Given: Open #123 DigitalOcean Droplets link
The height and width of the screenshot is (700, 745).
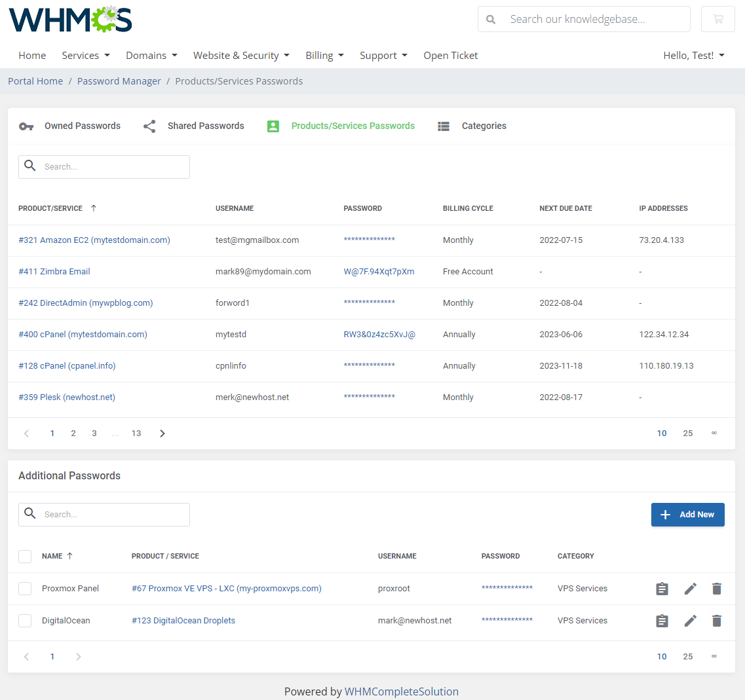Looking at the screenshot, I should click(x=183, y=621).
